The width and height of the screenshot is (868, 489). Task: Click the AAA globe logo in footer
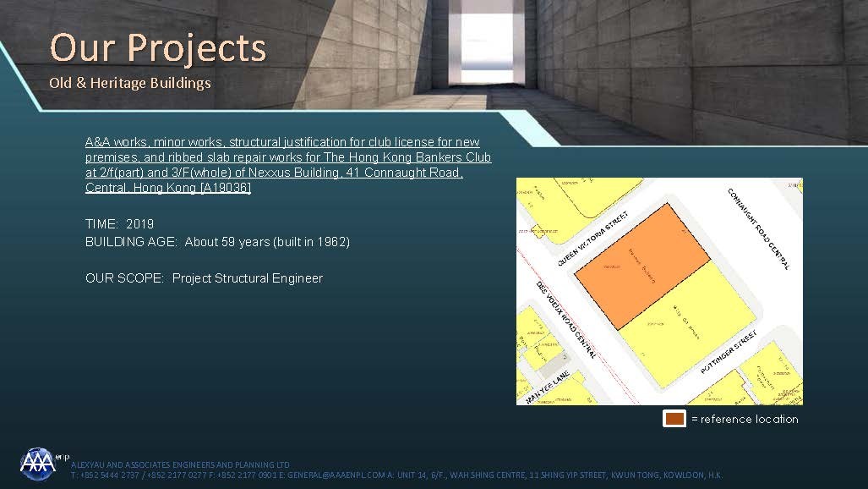37,463
